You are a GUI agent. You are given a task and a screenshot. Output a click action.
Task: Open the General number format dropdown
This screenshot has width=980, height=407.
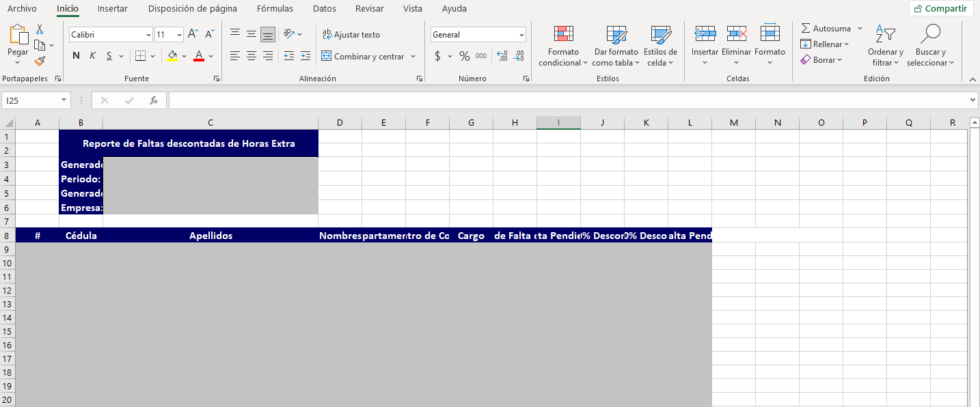click(x=522, y=35)
